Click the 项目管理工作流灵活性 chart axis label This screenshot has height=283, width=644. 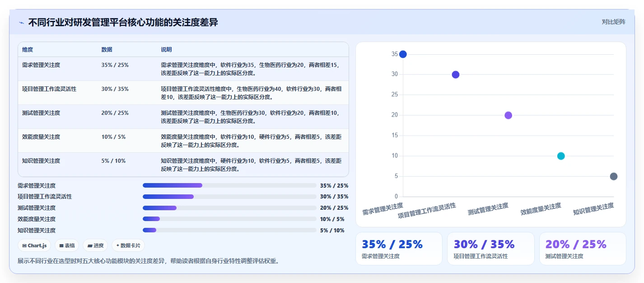[427, 211]
